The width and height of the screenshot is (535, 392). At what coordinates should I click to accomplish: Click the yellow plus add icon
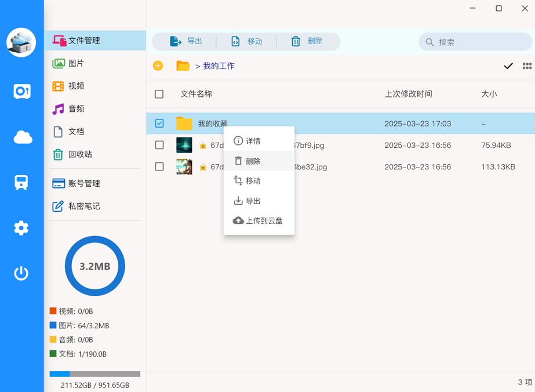click(158, 66)
